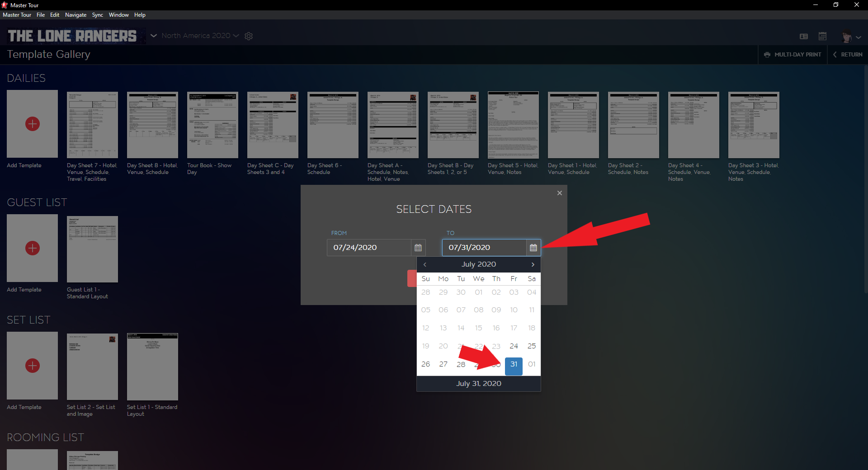
Task: Expand the North America 2020 tour dropdown
Action: coord(200,35)
